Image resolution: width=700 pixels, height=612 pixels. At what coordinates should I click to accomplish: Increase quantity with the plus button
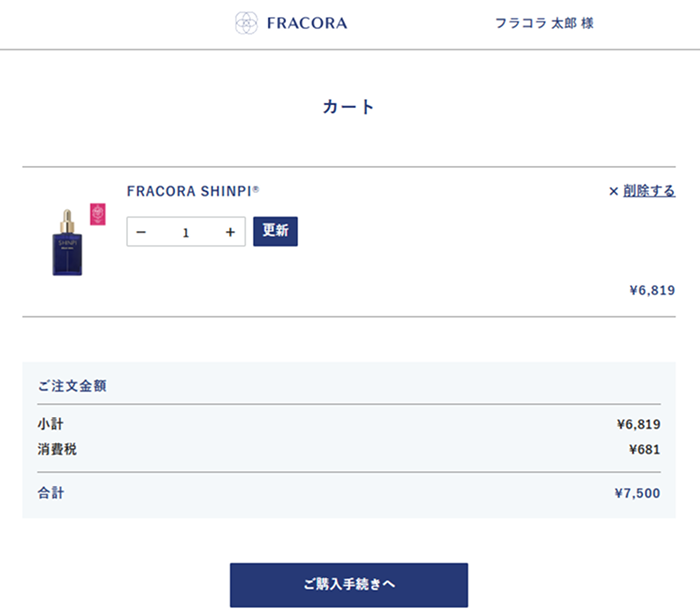230,232
